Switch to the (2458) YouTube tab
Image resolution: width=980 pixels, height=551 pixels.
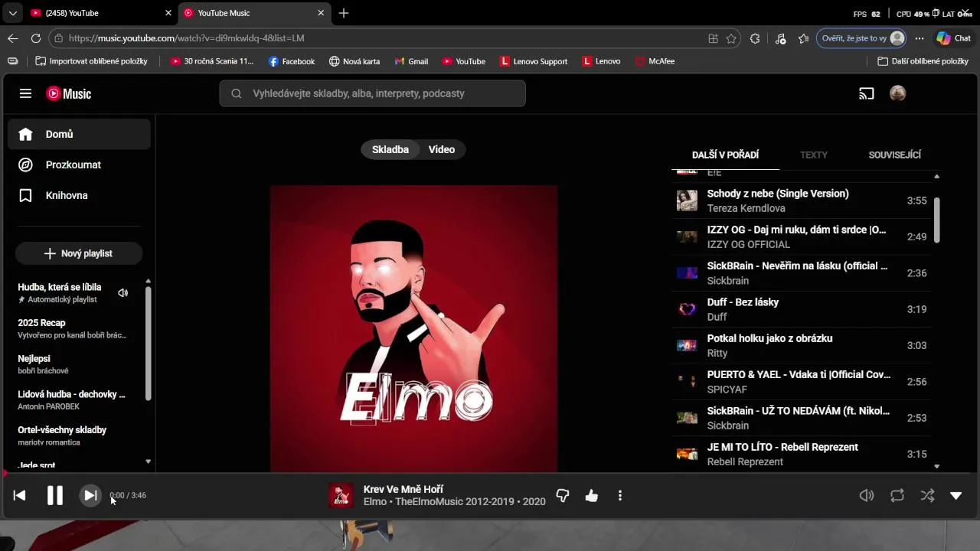101,13
